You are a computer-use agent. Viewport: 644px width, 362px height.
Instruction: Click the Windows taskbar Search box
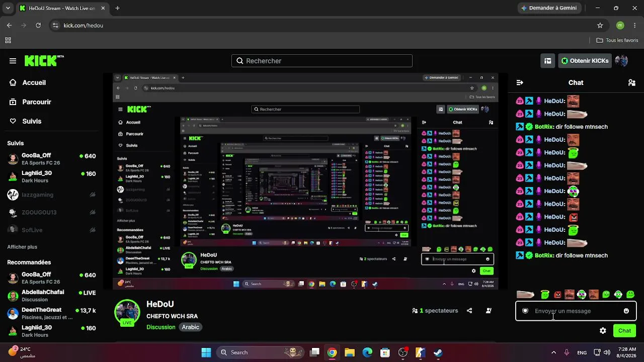coord(261,352)
